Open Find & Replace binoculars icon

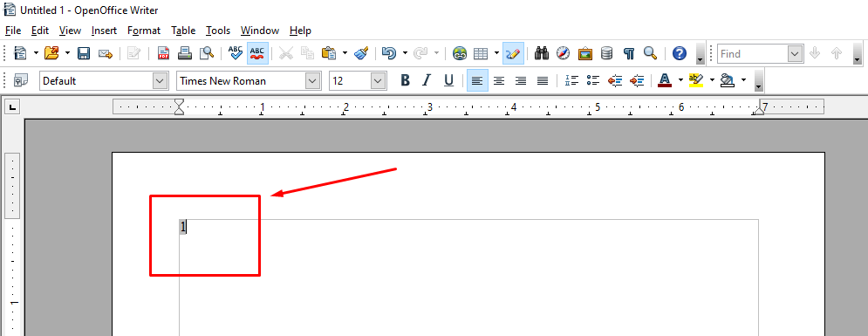[x=542, y=53]
